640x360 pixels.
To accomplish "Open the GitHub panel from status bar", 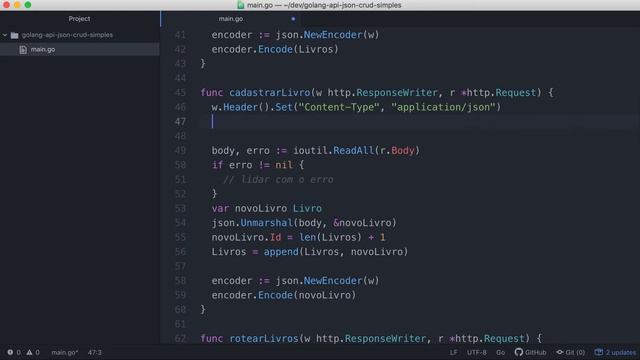I will [530, 352].
